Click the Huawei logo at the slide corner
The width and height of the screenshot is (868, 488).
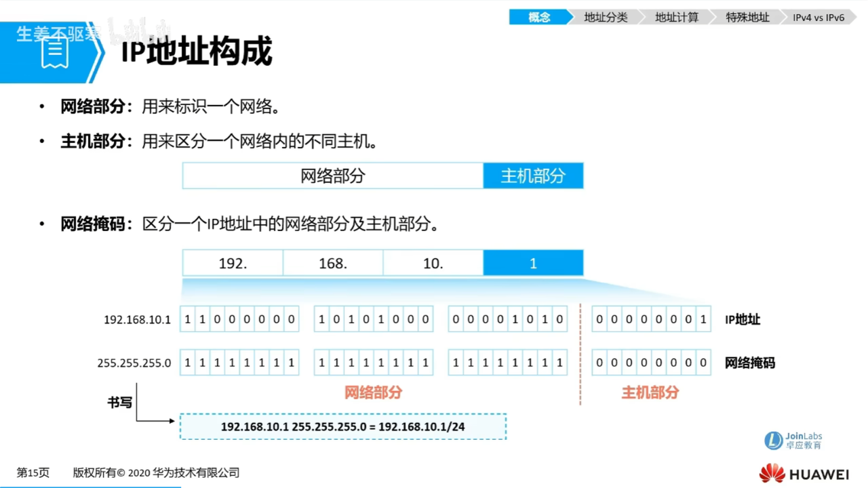[x=804, y=473]
